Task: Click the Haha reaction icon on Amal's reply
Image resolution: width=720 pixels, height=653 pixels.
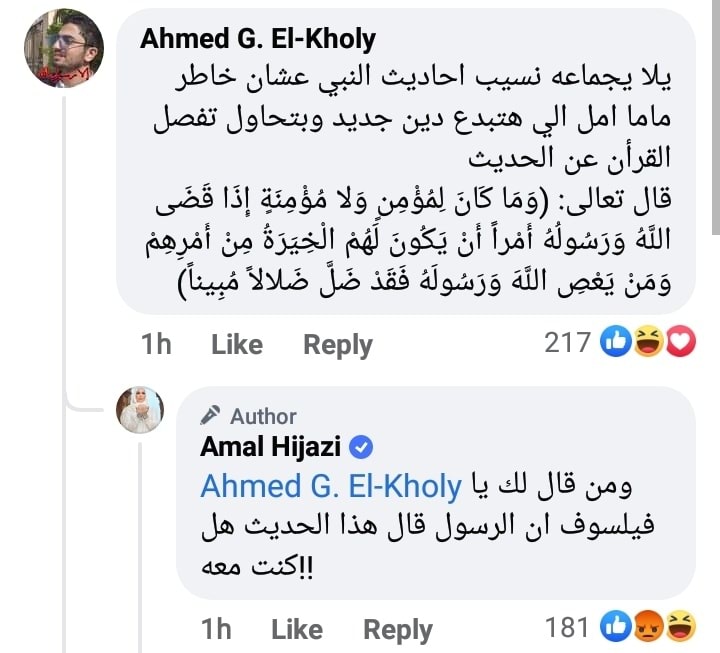Action: tap(681, 626)
